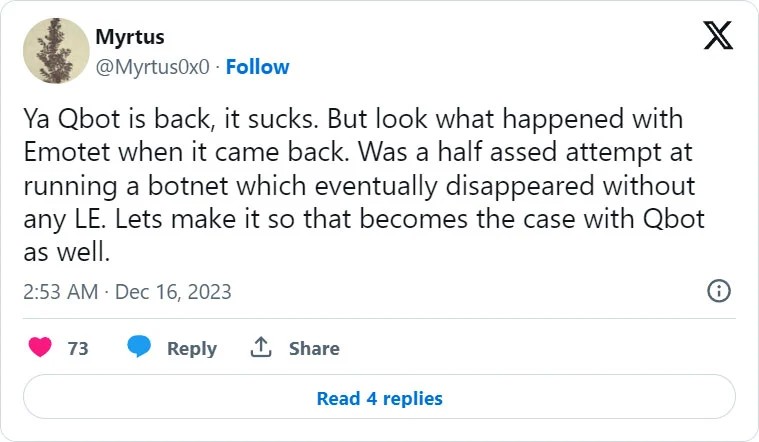
Task: Click the Myrtus display name
Action: 130,37
